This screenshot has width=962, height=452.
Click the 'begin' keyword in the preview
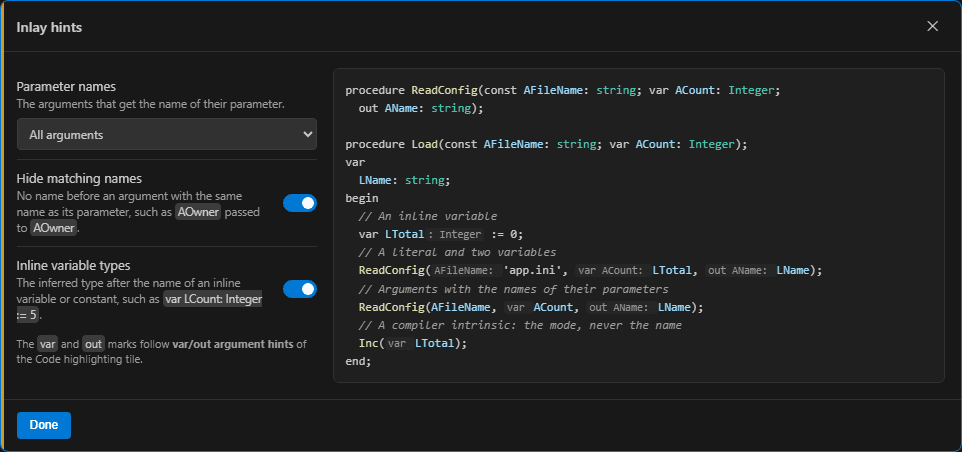coord(362,199)
